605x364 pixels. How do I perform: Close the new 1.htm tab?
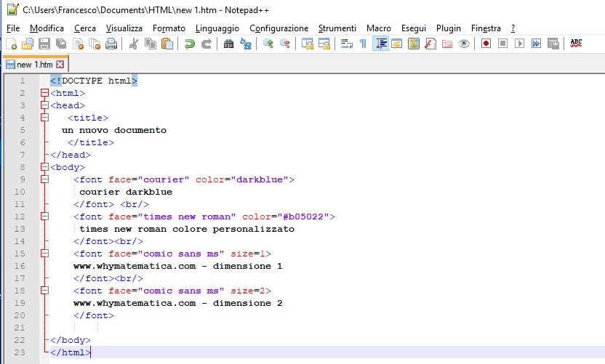pyautogui.click(x=60, y=65)
